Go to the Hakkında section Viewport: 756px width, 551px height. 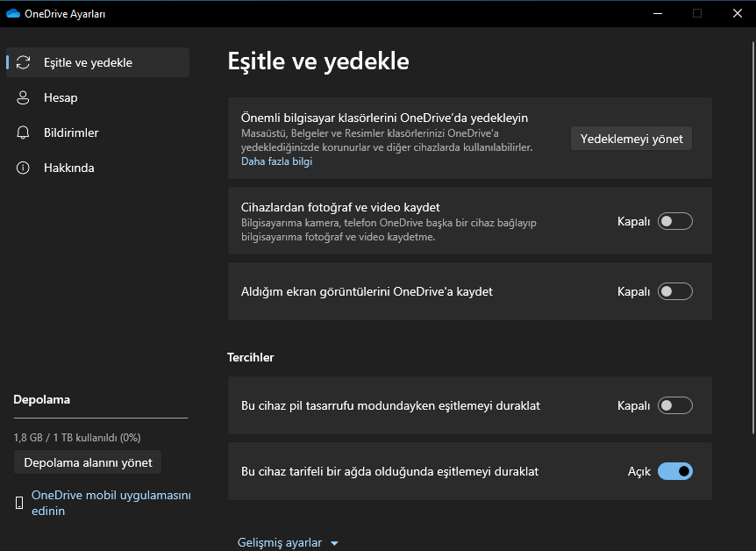click(x=68, y=168)
